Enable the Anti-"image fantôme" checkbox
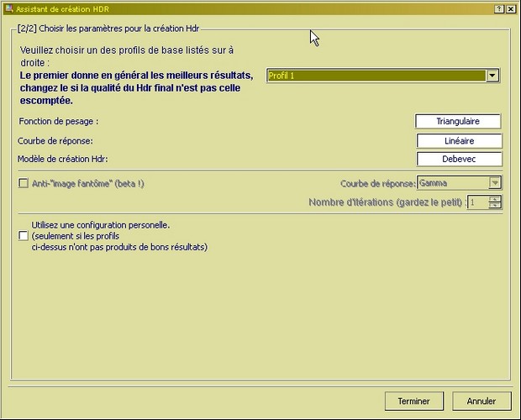This screenshot has width=521, height=420. tap(24, 183)
